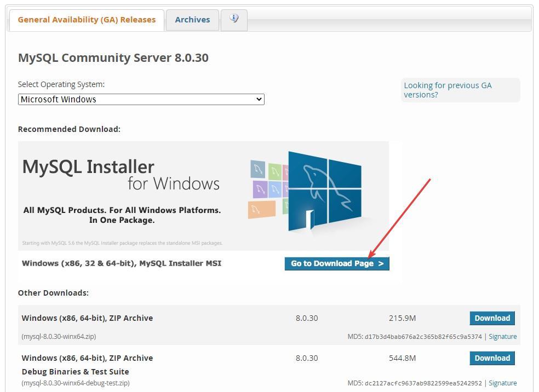539x392 pixels.
Task: Click the open white door on Windows logo
Action: pos(310,220)
